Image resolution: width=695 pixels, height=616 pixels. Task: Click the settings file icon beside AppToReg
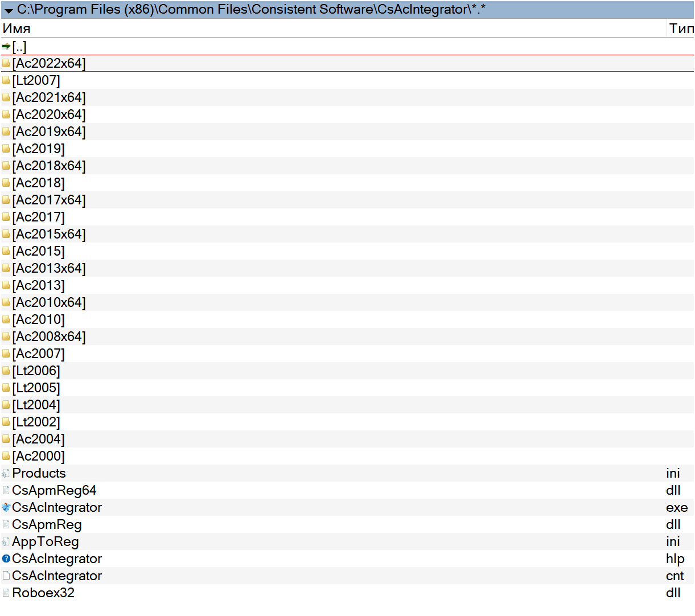click(6, 541)
